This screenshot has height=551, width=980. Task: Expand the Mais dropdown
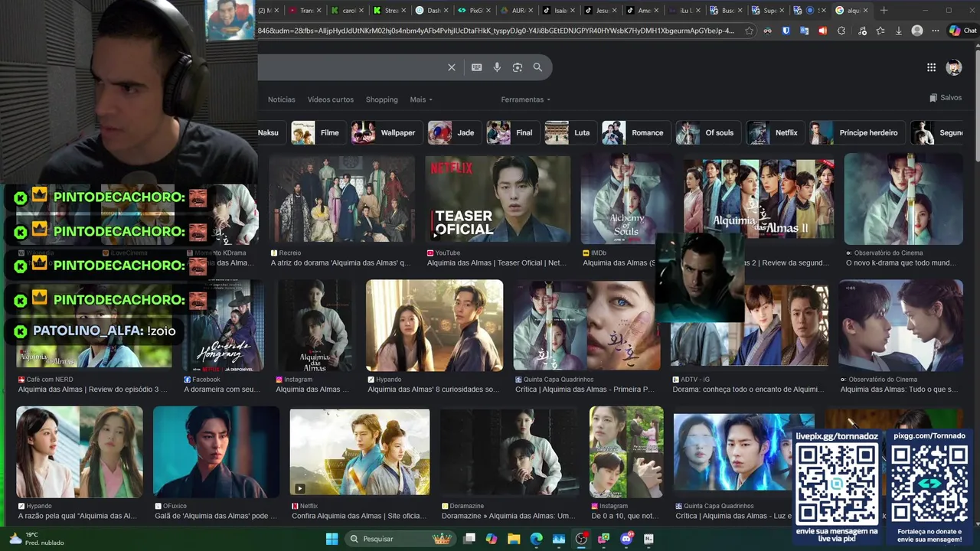(x=421, y=99)
